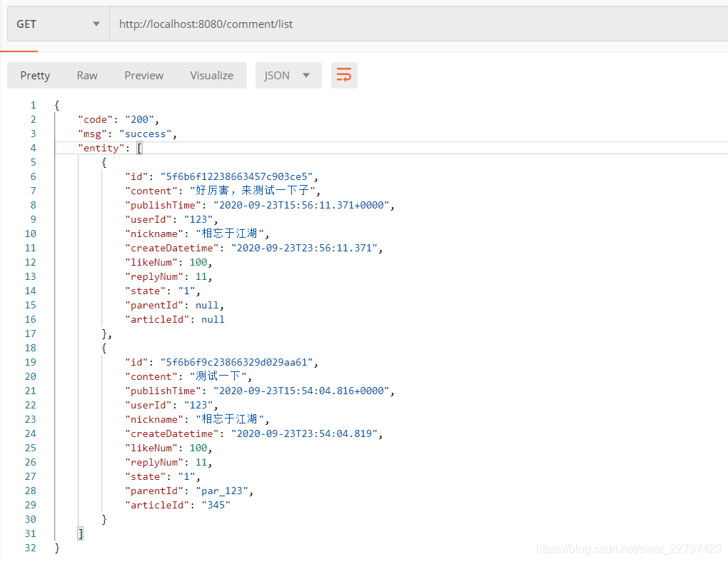Click line number 6 in the gutter
Viewport: 728px width, 562px height.
coord(33,176)
